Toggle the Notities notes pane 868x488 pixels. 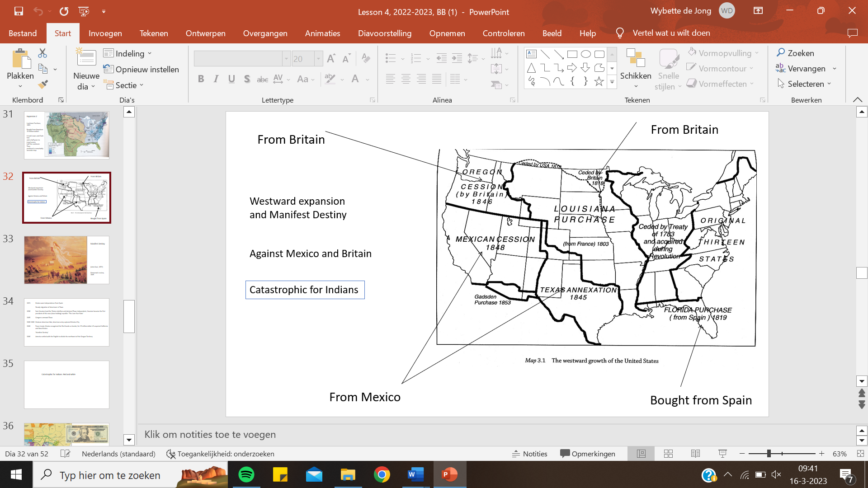coord(529,454)
